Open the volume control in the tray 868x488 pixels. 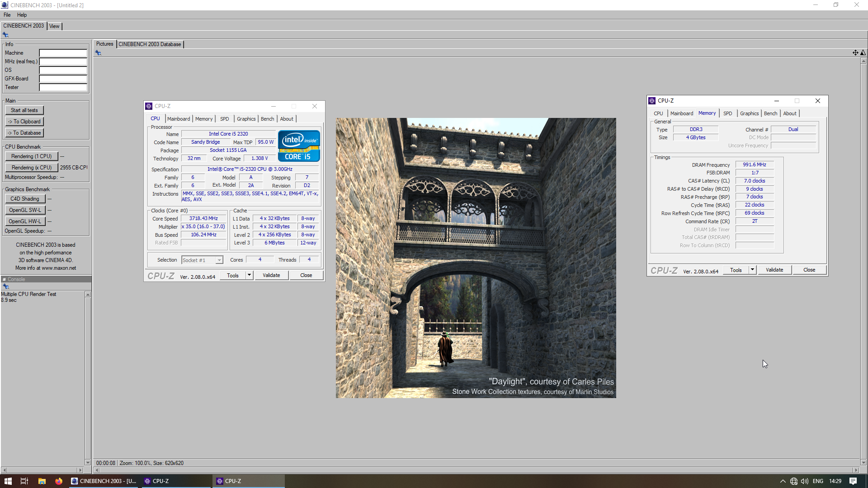coord(805,481)
